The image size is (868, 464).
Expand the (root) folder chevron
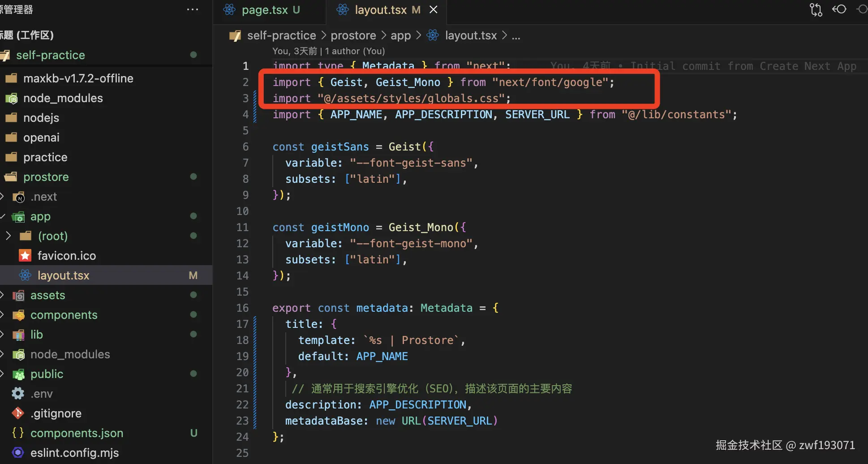point(8,236)
